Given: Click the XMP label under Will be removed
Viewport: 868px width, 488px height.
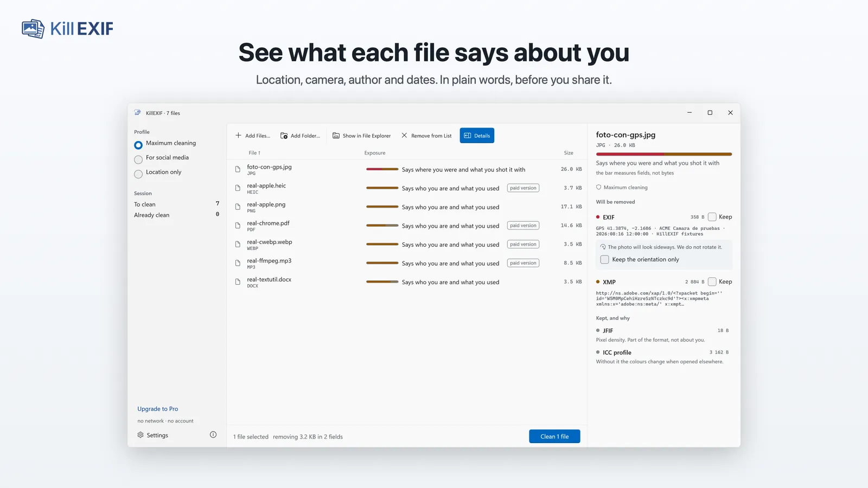Looking at the screenshot, I should [609, 282].
